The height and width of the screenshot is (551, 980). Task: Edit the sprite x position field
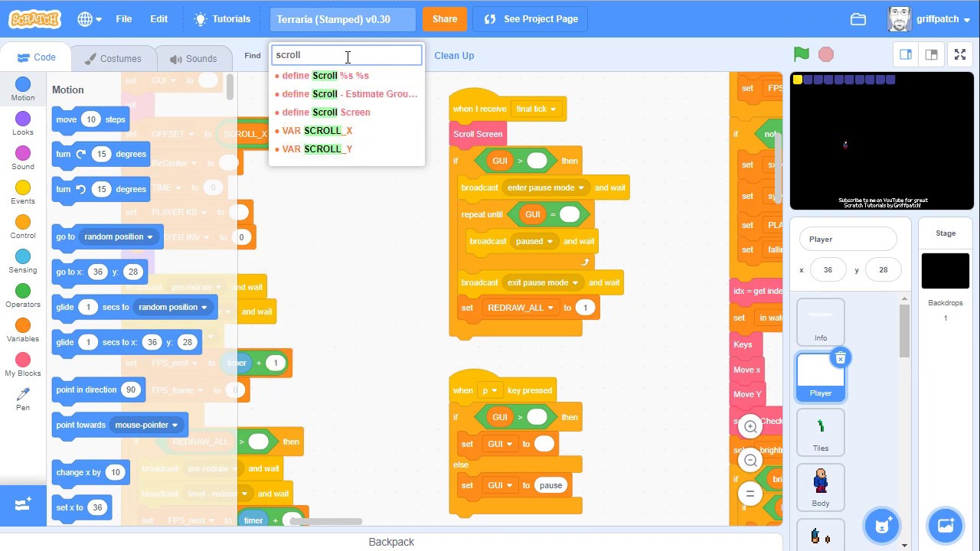[828, 269]
